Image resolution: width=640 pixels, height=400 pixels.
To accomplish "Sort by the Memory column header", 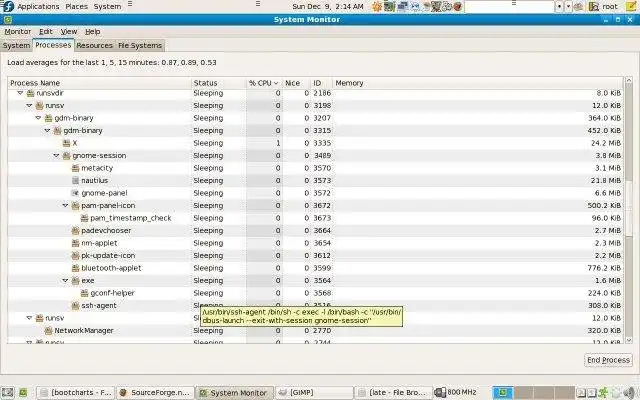I will pyautogui.click(x=478, y=83).
